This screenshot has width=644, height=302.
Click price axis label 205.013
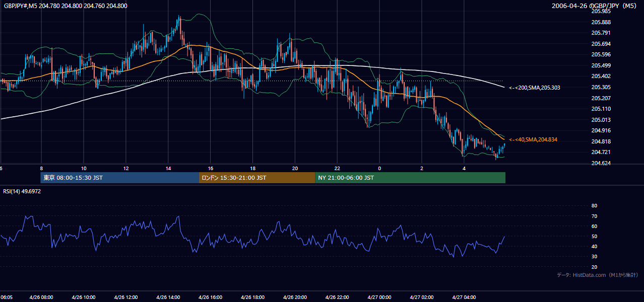tap(601, 120)
